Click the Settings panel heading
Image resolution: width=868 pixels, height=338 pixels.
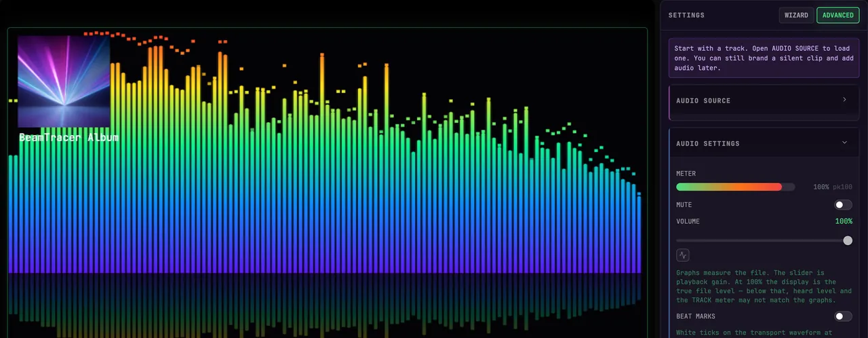coord(686,15)
